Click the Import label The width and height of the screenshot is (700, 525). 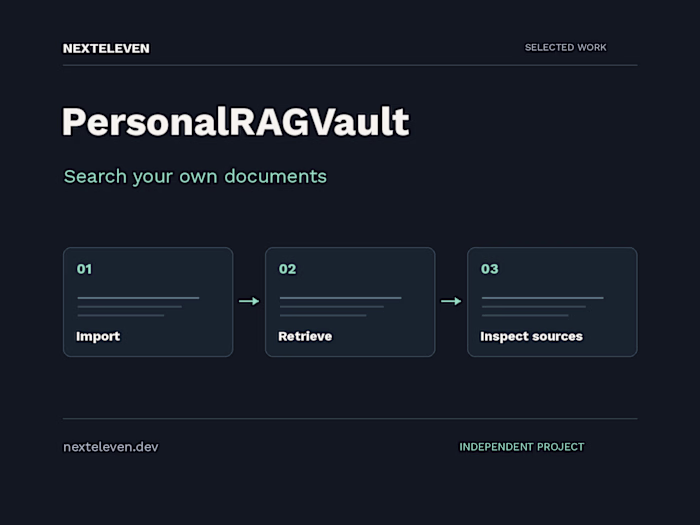point(98,336)
